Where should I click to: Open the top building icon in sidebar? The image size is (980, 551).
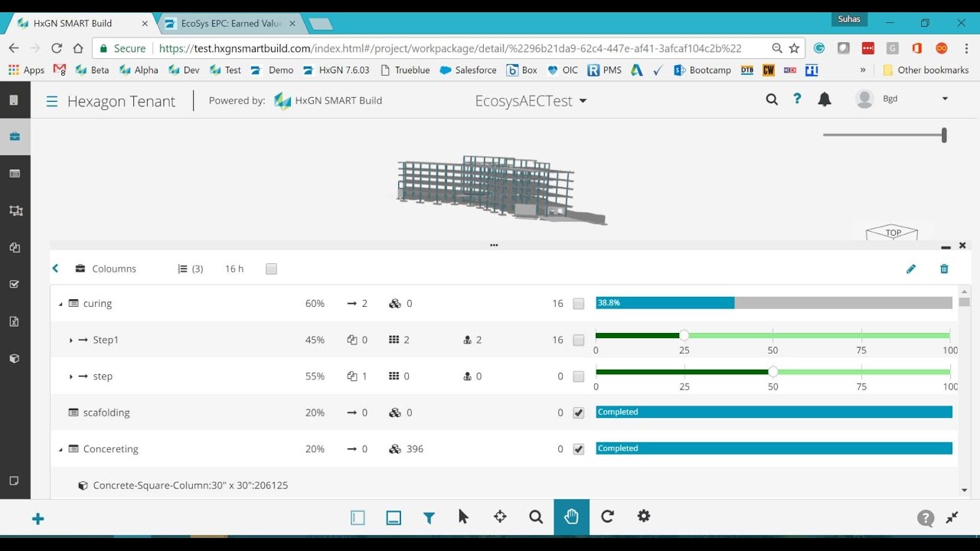pyautogui.click(x=14, y=100)
